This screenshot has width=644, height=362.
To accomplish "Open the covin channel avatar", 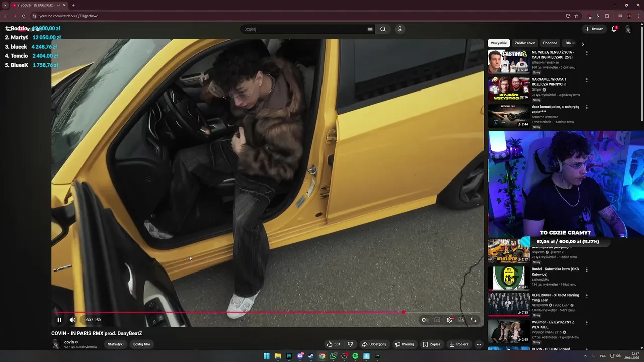I will pyautogui.click(x=56, y=344).
